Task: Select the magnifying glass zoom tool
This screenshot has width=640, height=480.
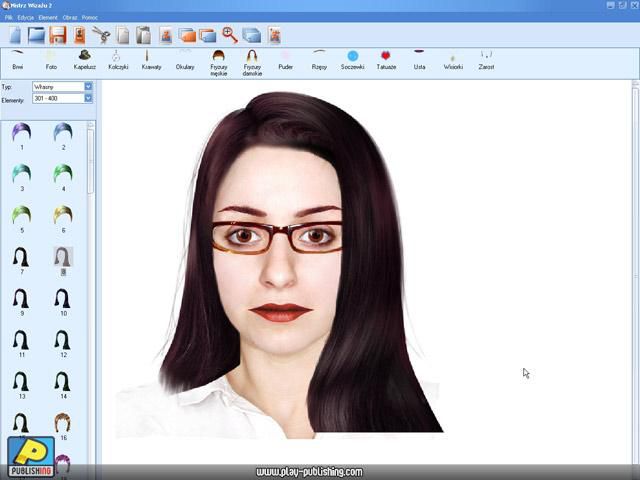Action: pos(229,36)
